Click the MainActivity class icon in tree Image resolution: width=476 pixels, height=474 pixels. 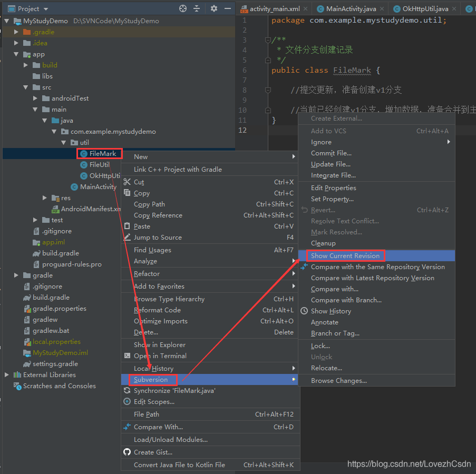(x=74, y=187)
